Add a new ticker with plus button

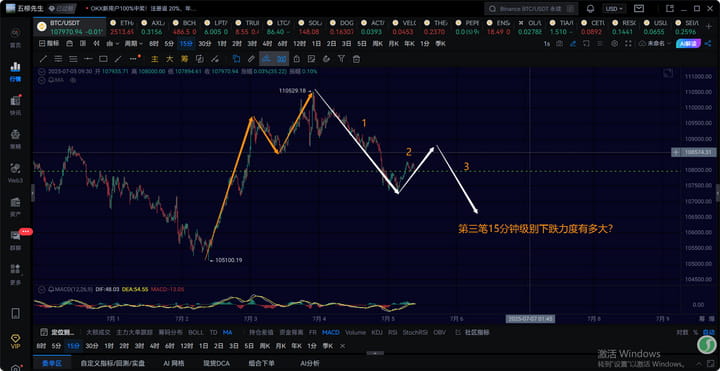point(709,27)
